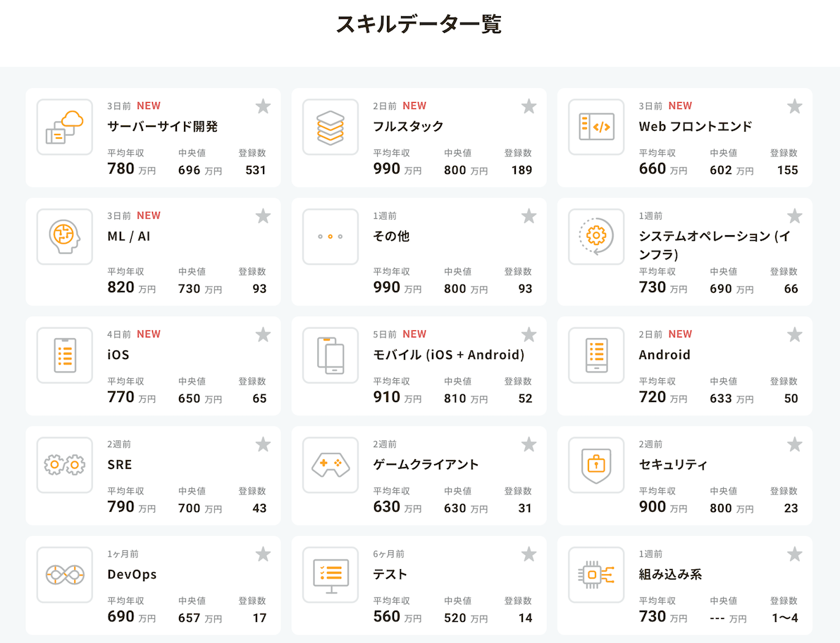Viewport: 840px width, 643px height.
Task: Select the スキルデータ一覧 page heading
Action: point(419,24)
